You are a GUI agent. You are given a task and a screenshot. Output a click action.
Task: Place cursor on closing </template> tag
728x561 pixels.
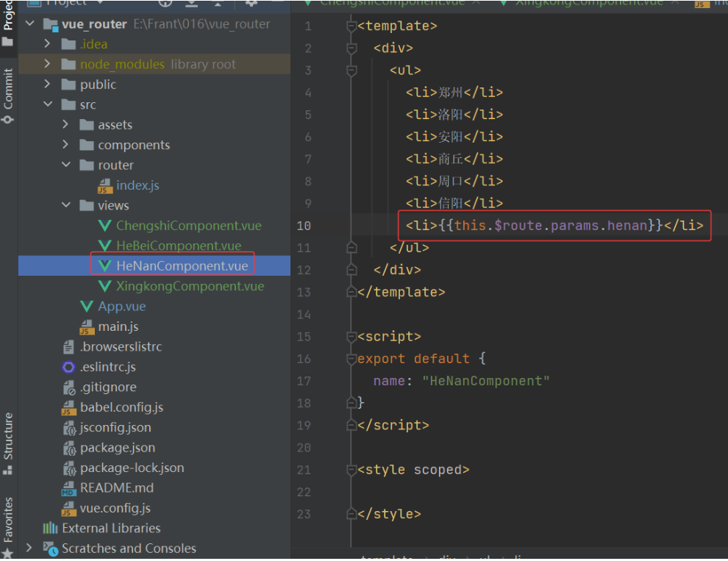(x=402, y=292)
